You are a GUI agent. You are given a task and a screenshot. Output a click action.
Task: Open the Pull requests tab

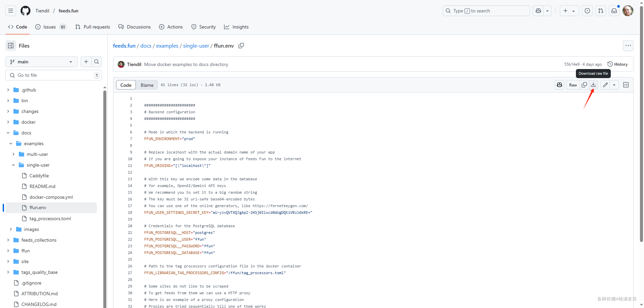[93, 27]
